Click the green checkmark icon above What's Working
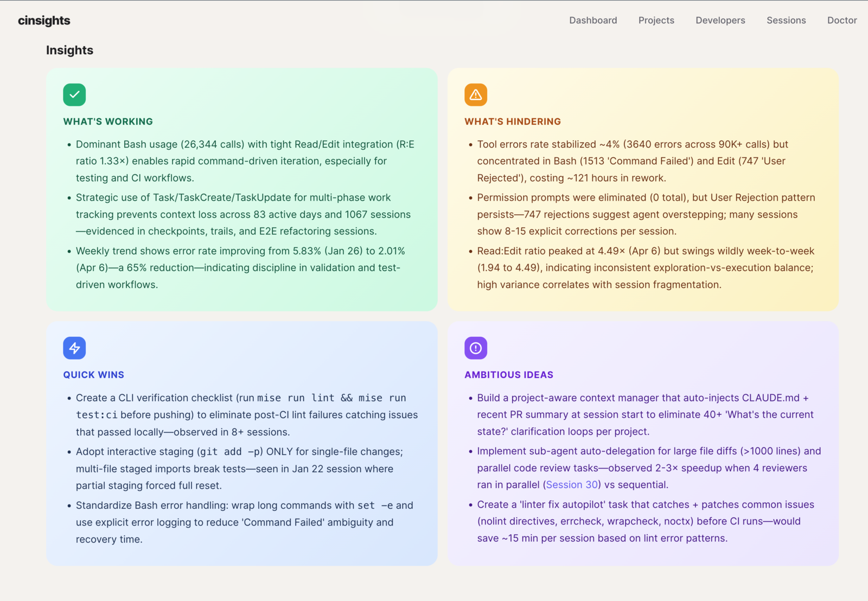The width and height of the screenshot is (868, 601). pyautogui.click(x=74, y=94)
